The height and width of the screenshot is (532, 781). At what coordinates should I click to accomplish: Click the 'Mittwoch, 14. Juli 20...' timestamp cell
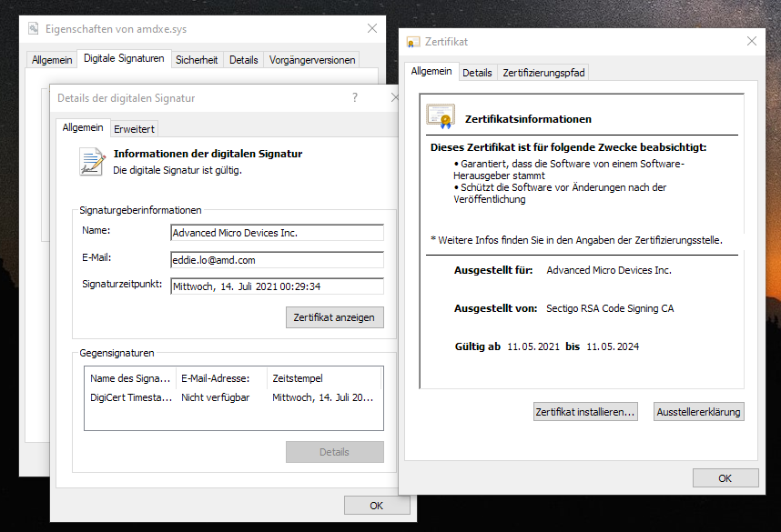[x=323, y=397]
